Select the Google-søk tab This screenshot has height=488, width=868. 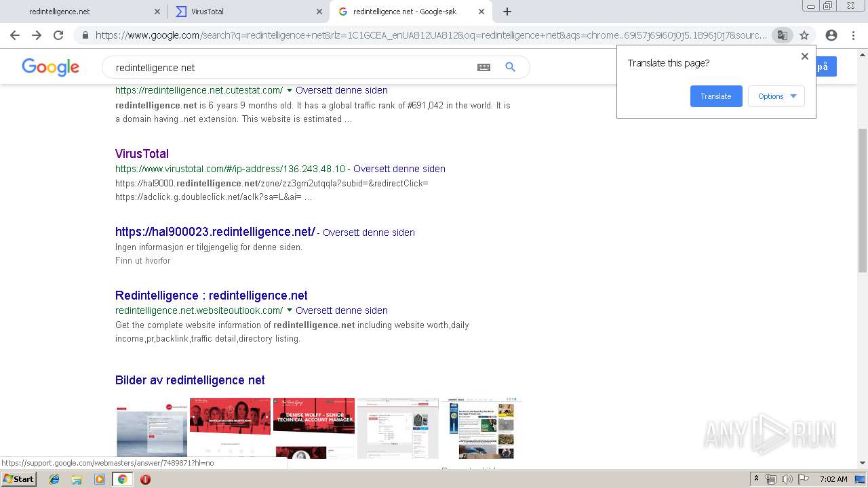click(410, 12)
